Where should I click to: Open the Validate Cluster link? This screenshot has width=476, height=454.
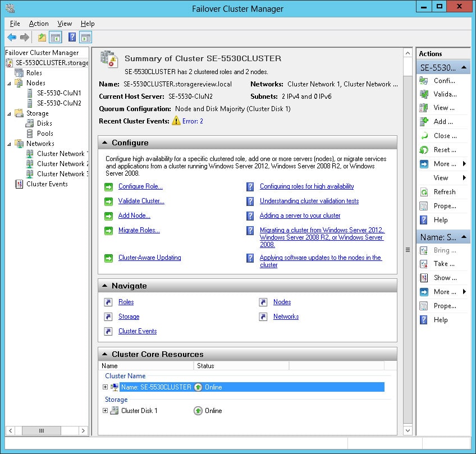coord(141,201)
